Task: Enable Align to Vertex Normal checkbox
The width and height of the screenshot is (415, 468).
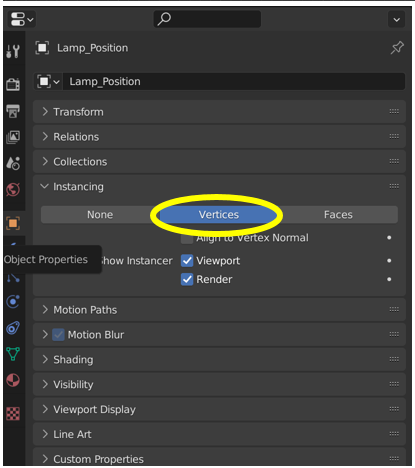Action: point(187,238)
